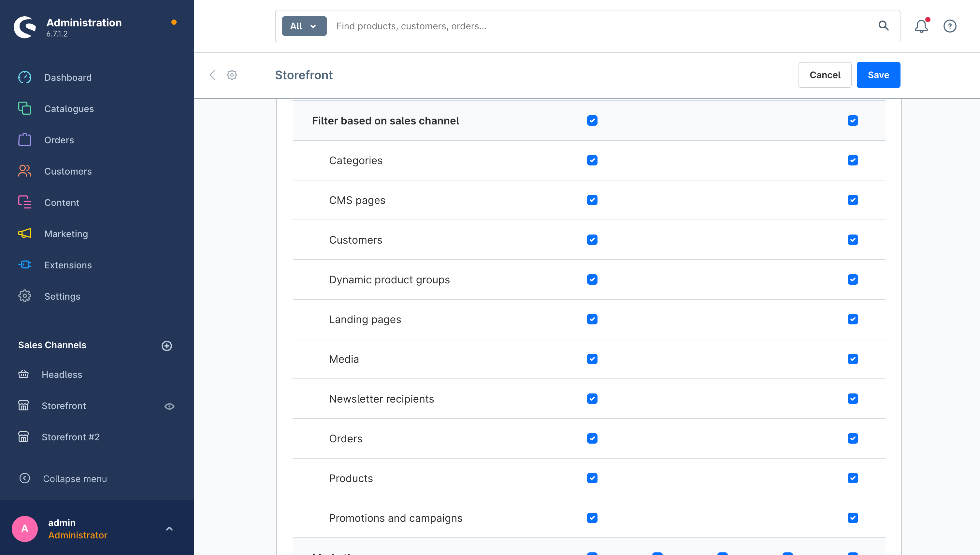This screenshot has height=555, width=980.
Task: Go back with the left arrow icon
Action: [213, 75]
